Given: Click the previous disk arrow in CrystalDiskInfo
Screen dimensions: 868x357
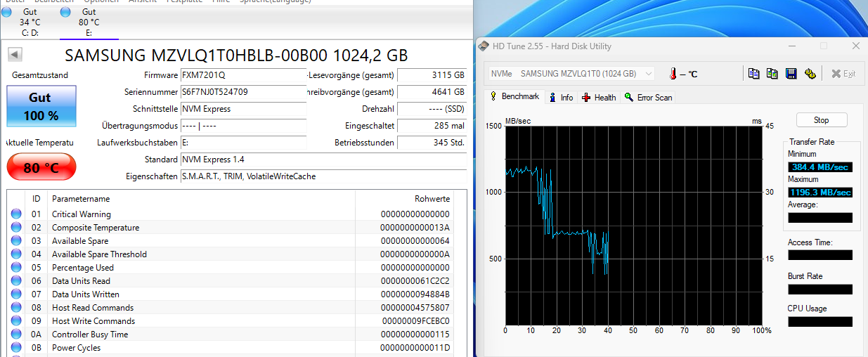Looking at the screenshot, I should [x=15, y=55].
